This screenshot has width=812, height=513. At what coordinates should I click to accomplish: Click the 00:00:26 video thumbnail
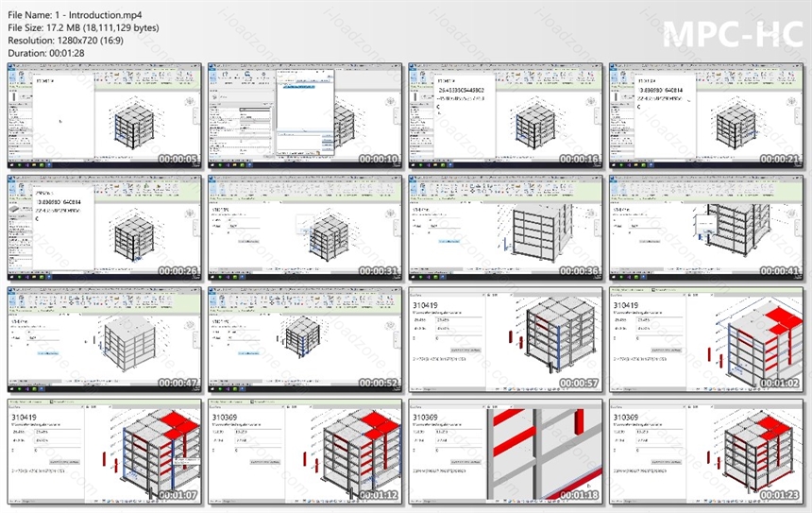click(104, 228)
